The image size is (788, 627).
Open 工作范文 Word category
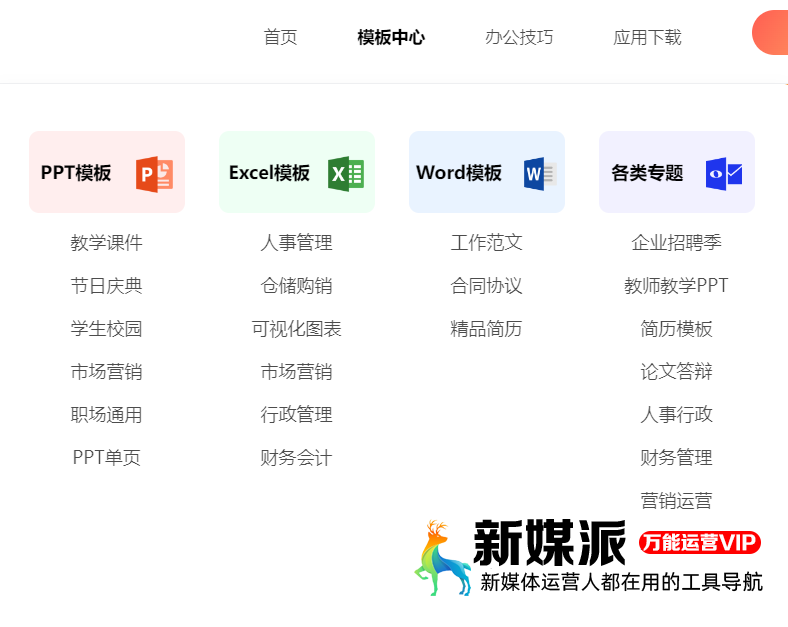click(x=486, y=243)
